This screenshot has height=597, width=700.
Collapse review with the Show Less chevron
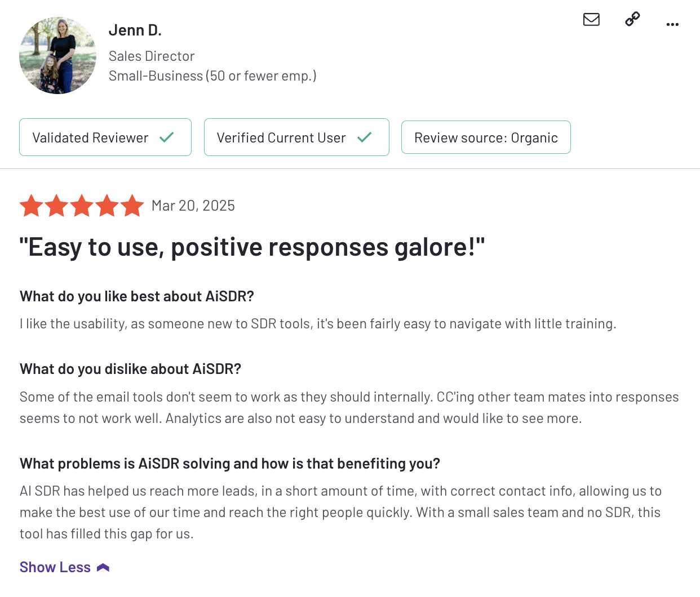(x=103, y=568)
